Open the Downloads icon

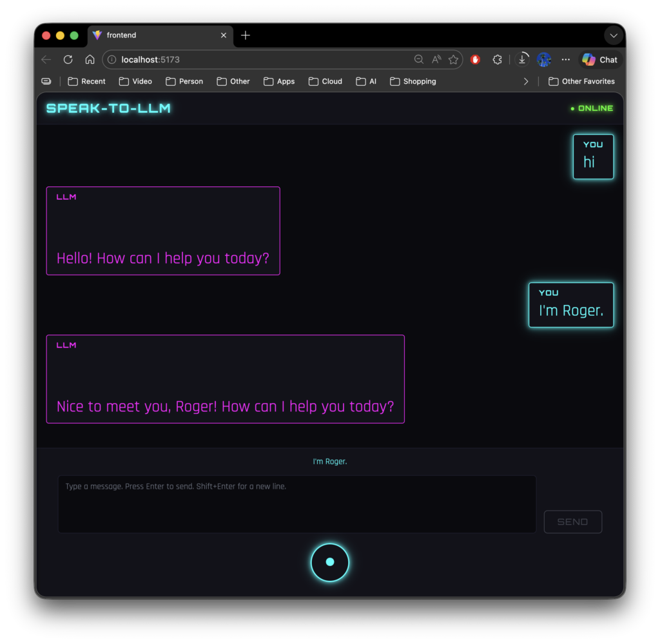pyautogui.click(x=523, y=59)
